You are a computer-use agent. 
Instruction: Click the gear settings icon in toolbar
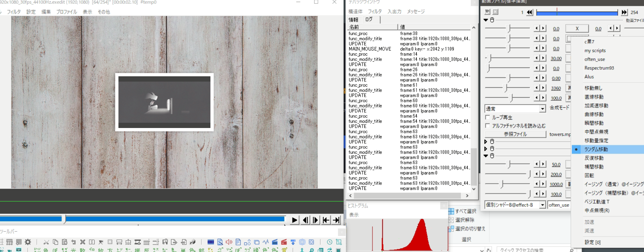28,242
